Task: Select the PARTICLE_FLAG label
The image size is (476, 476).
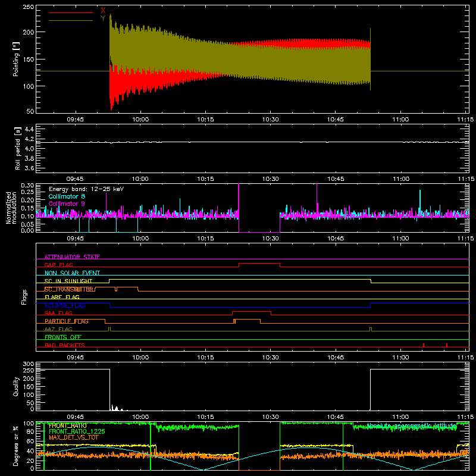Action: click(67, 321)
